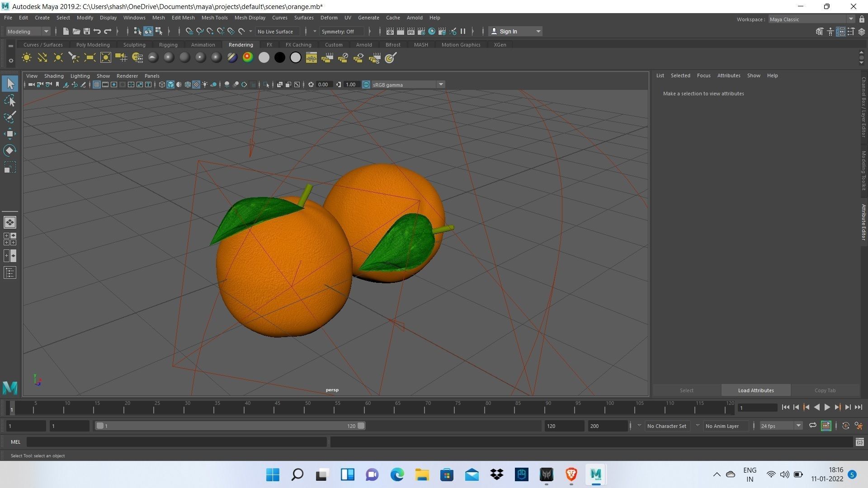Create a Point Light from shelf
The width and height of the screenshot is (868, 488).
[58, 58]
